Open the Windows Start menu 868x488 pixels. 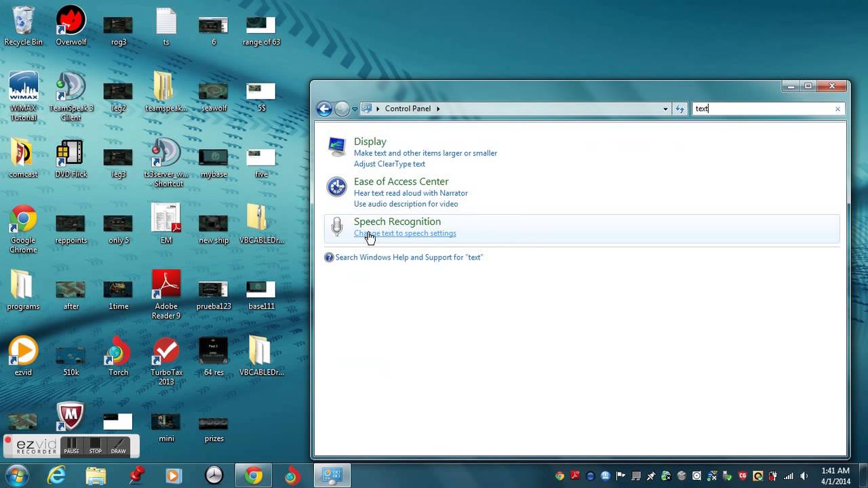click(16, 476)
